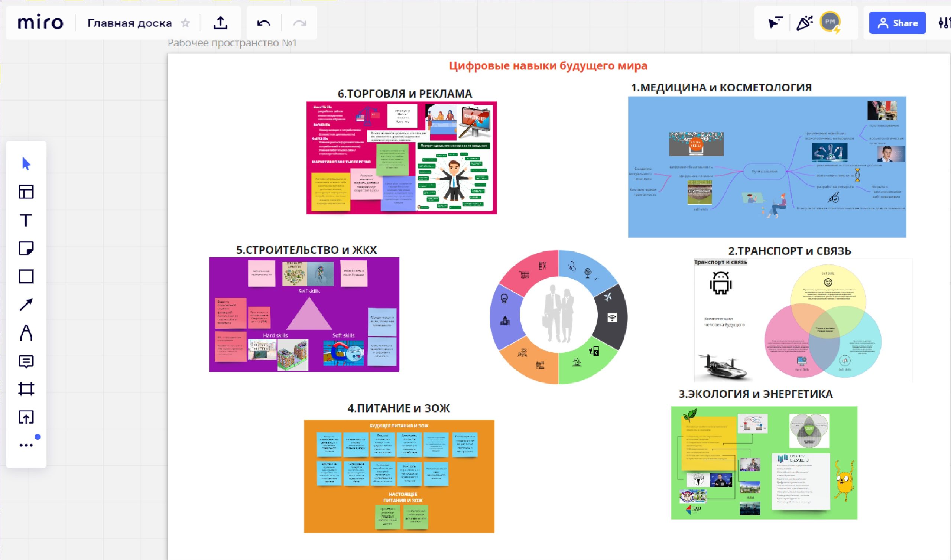951x560 pixels.
Task: Open the PM user avatar
Action: (x=830, y=22)
